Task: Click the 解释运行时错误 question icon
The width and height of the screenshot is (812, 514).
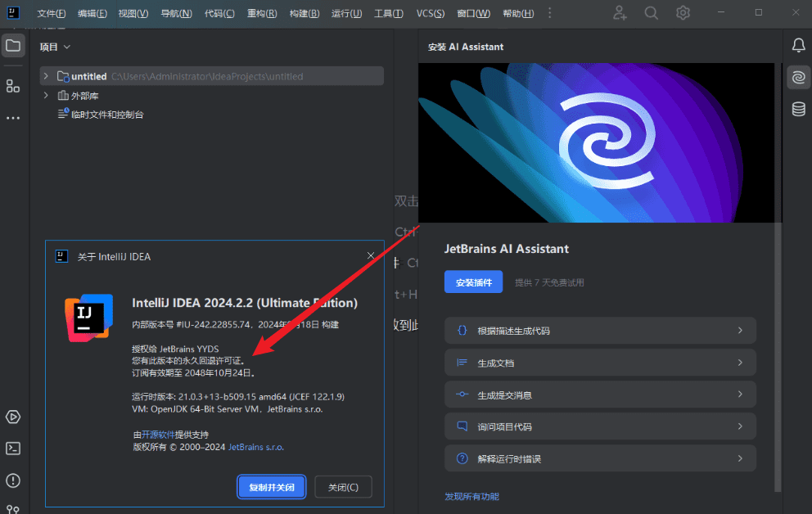Action: pyautogui.click(x=462, y=458)
